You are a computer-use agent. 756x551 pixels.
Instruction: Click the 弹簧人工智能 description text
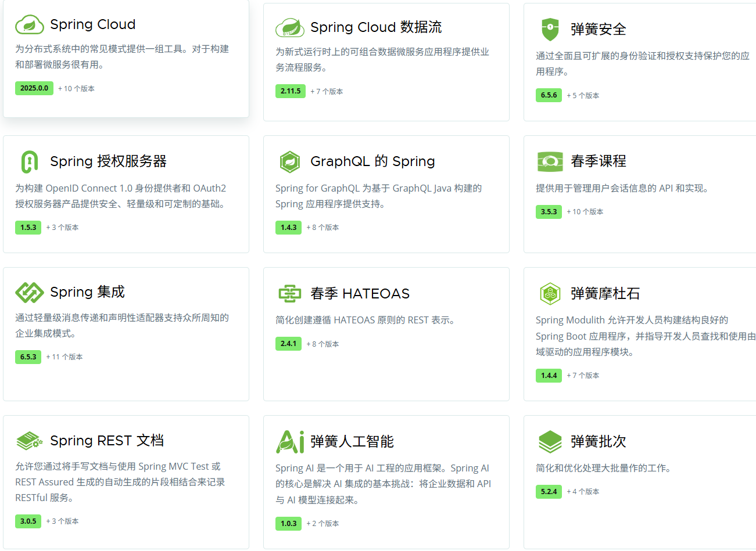[x=384, y=484]
